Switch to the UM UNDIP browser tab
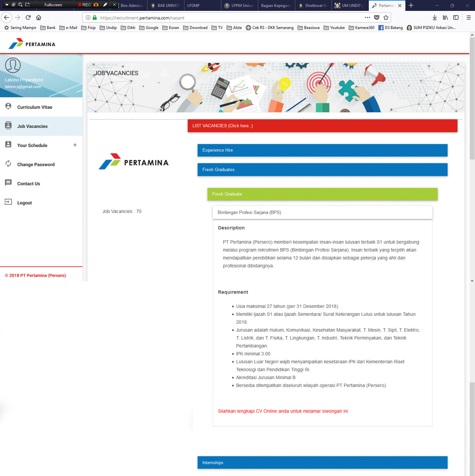Image resolution: width=475 pixels, height=476 pixels. point(350,5)
